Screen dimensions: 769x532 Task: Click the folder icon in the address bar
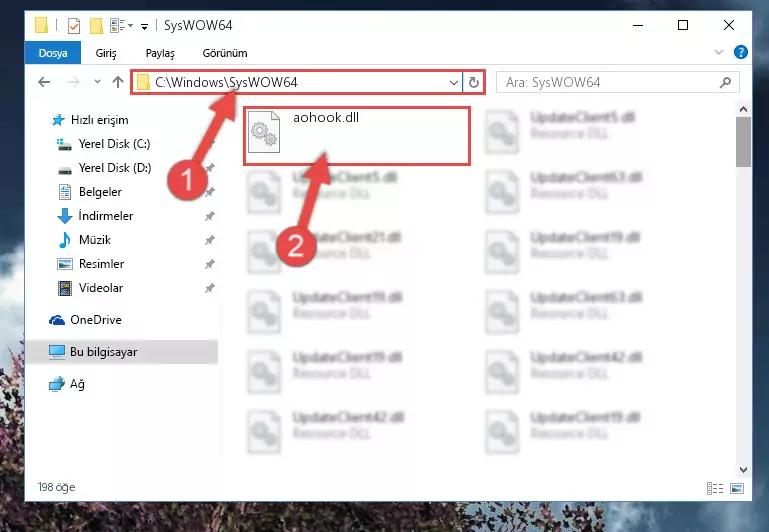(143, 82)
